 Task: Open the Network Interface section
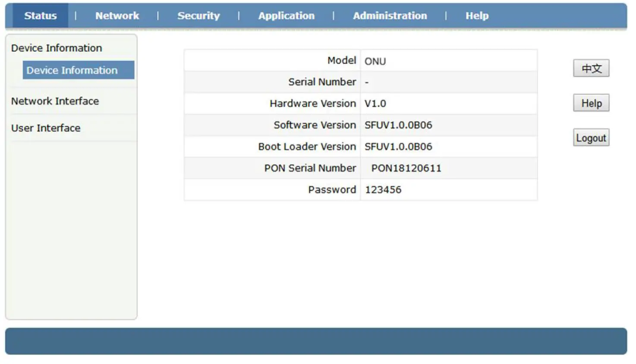click(55, 101)
